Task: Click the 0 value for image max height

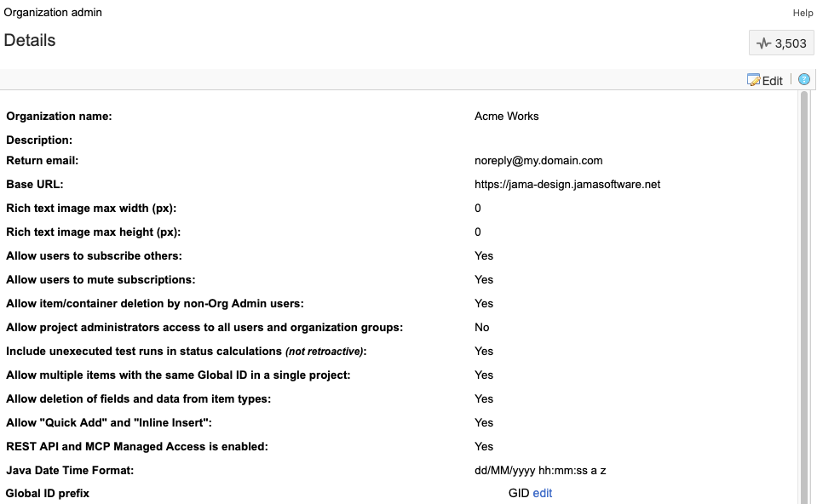Action: (x=477, y=232)
